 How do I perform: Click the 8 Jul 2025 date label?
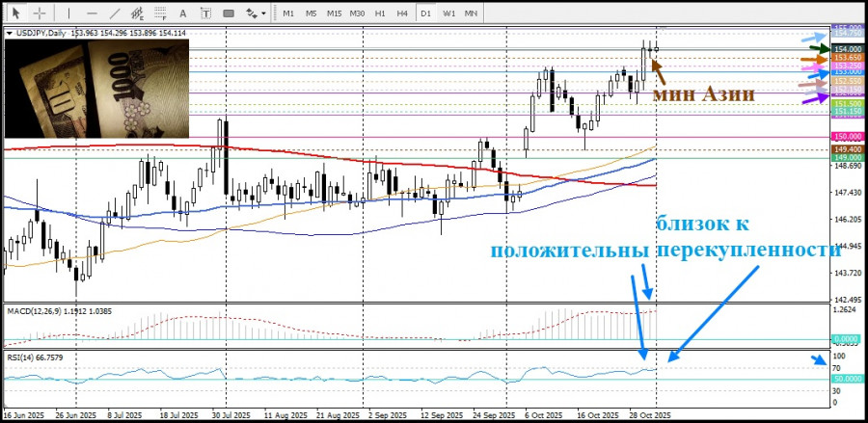pyautogui.click(x=126, y=415)
